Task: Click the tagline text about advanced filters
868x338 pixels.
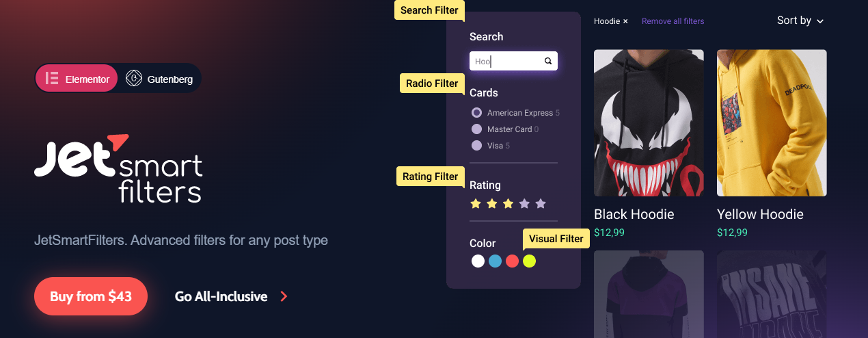Action: (x=181, y=241)
